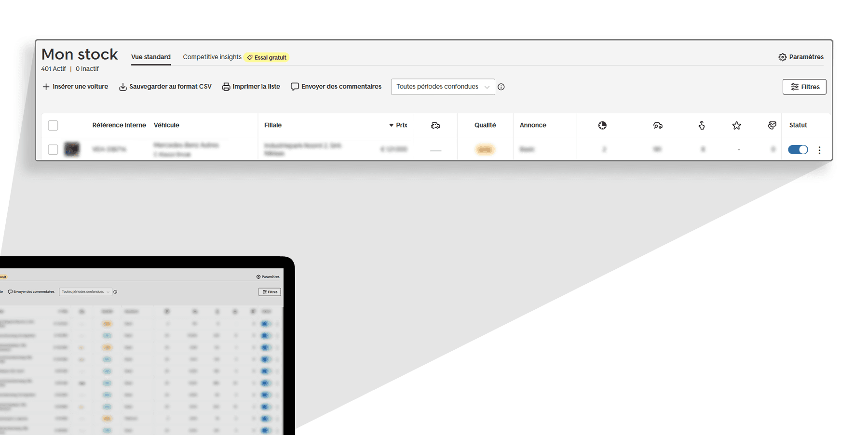The image size is (868, 435).
Task: Click info icon in tablet mockup
Action: click(115, 292)
